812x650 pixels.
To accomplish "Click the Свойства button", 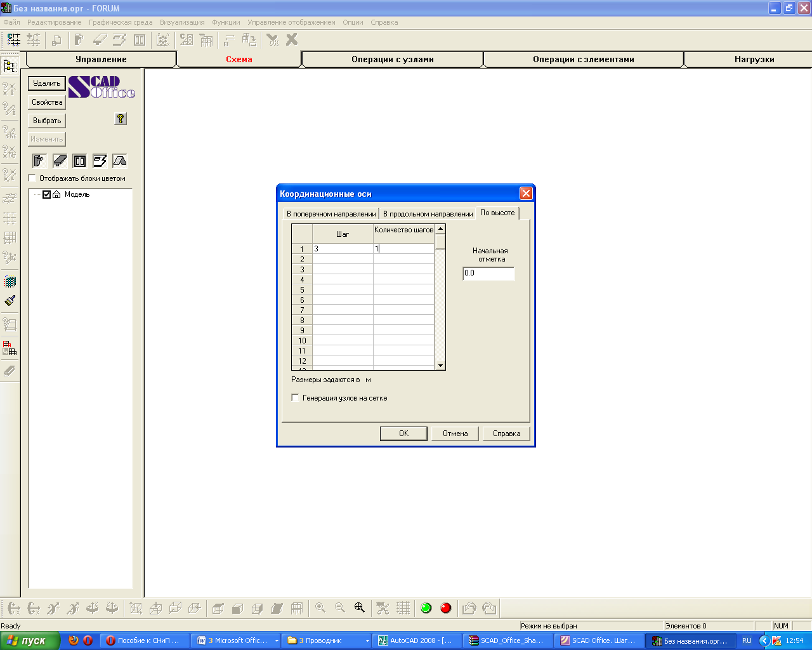I will (x=47, y=102).
